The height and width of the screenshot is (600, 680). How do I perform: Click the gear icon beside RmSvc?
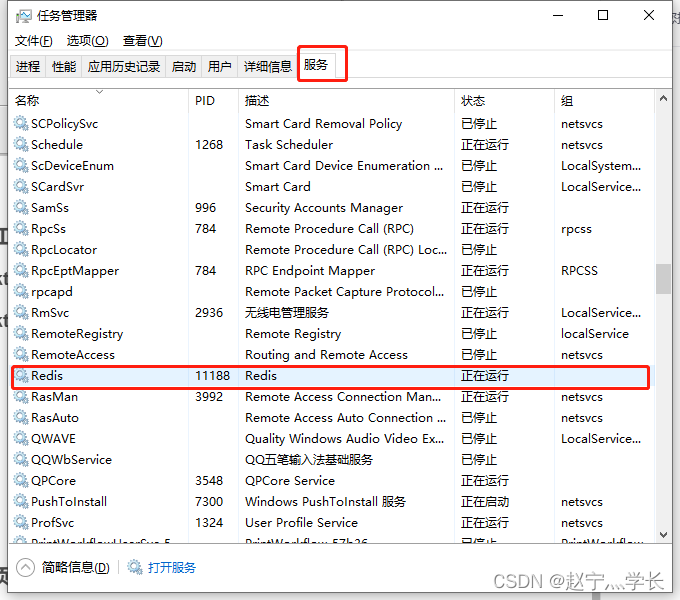click(21, 313)
